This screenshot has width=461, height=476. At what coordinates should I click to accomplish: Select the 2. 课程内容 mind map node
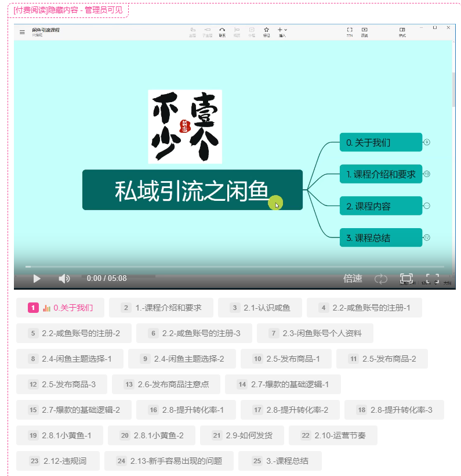[x=381, y=206]
